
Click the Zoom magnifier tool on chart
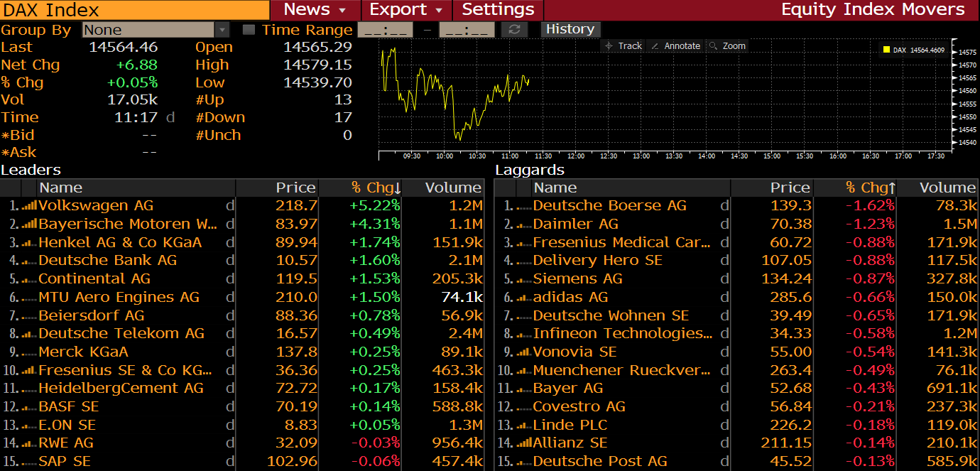[x=727, y=46]
